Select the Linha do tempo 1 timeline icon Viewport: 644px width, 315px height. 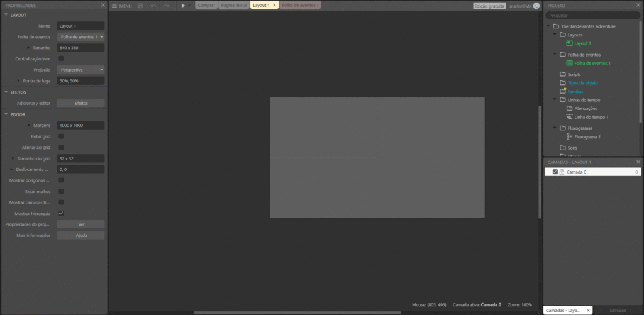[x=569, y=117]
